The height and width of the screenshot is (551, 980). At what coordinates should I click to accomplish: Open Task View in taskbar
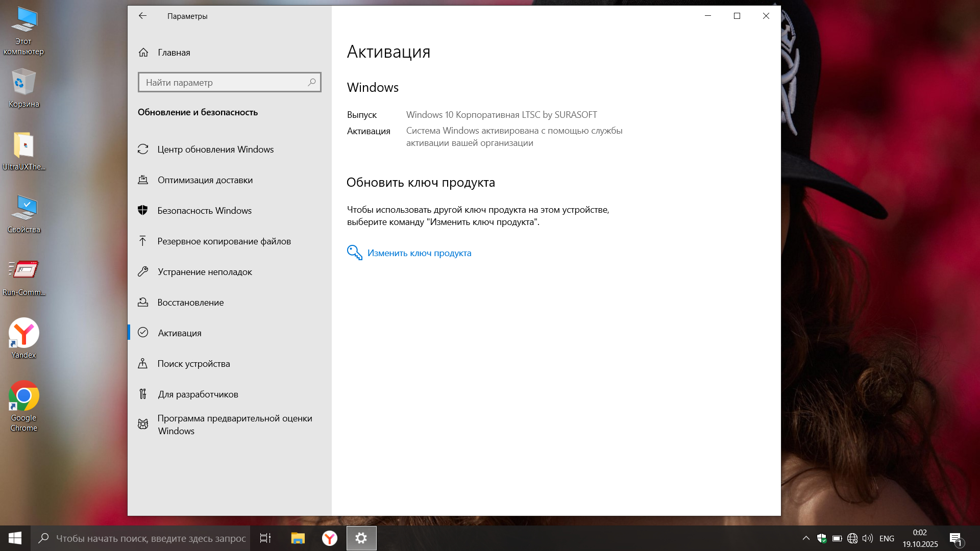coord(265,538)
